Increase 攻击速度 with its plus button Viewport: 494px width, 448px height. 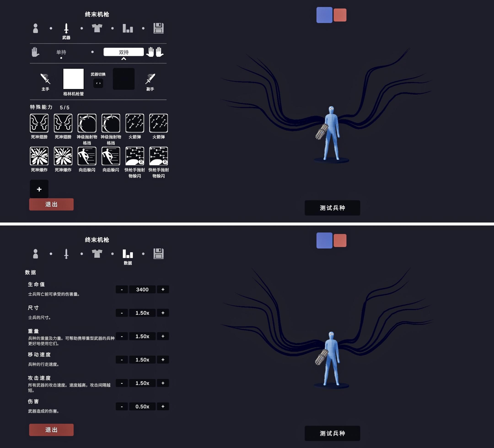[x=163, y=383]
